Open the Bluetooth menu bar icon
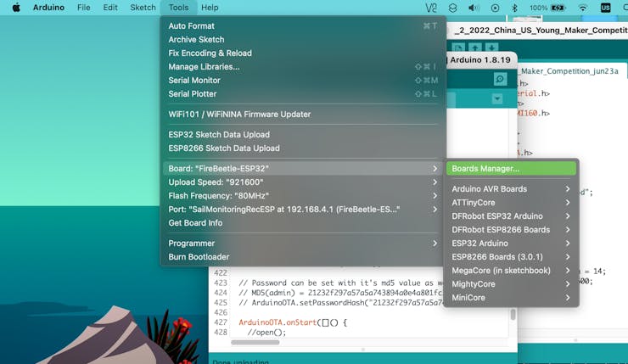Screen dimensions: 628x364 click(514, 8)
